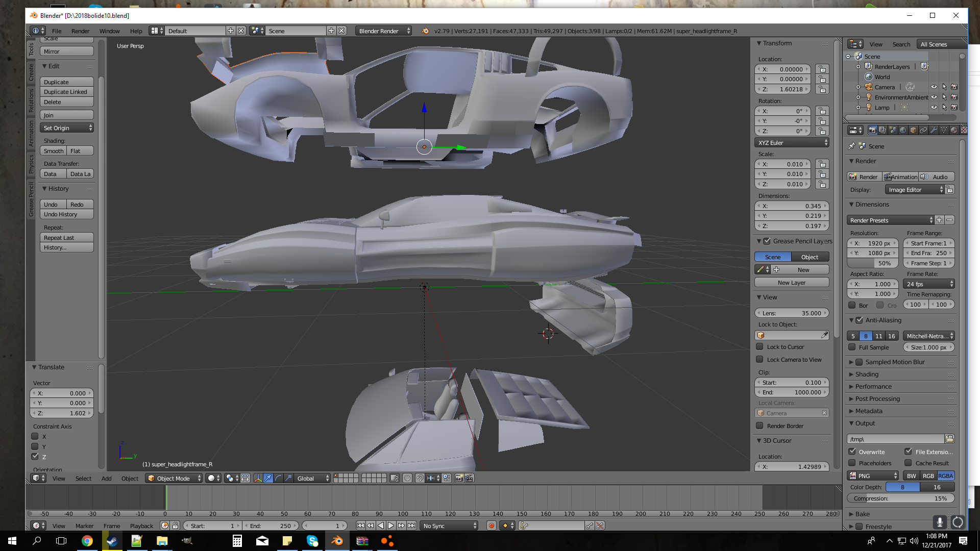The height and width of the screenshot is (551, 980).
Task: Open the Window menu
Action: 109,31
